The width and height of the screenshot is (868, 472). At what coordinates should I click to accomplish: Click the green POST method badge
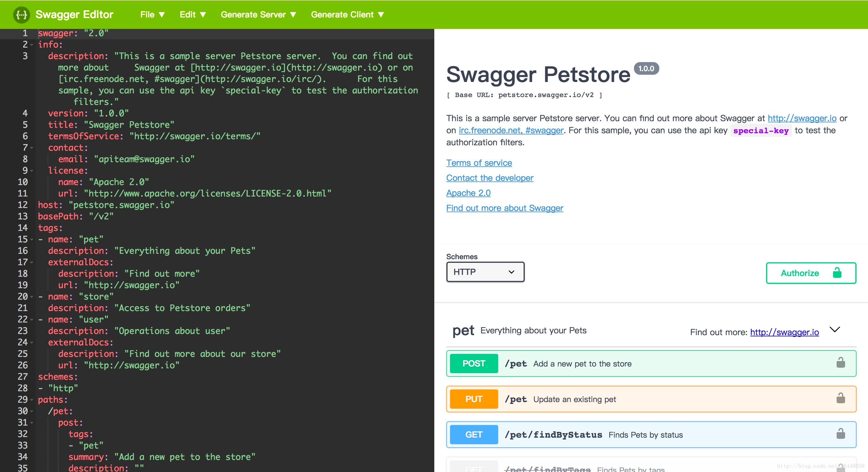coord(474,363)
